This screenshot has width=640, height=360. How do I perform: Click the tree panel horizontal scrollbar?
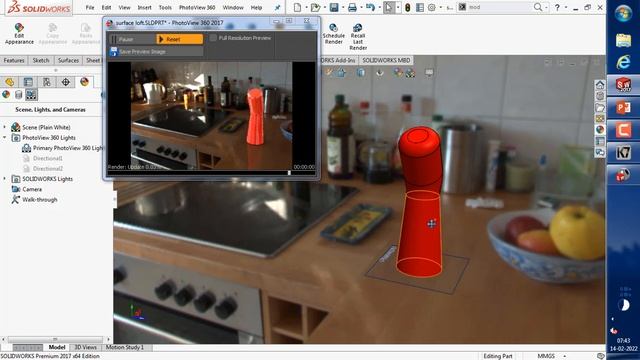[x=55, y=339]
